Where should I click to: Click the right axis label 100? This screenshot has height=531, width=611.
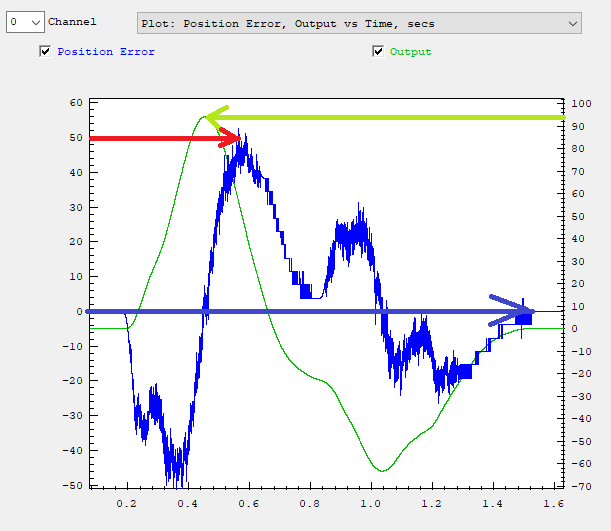(583, 103)
